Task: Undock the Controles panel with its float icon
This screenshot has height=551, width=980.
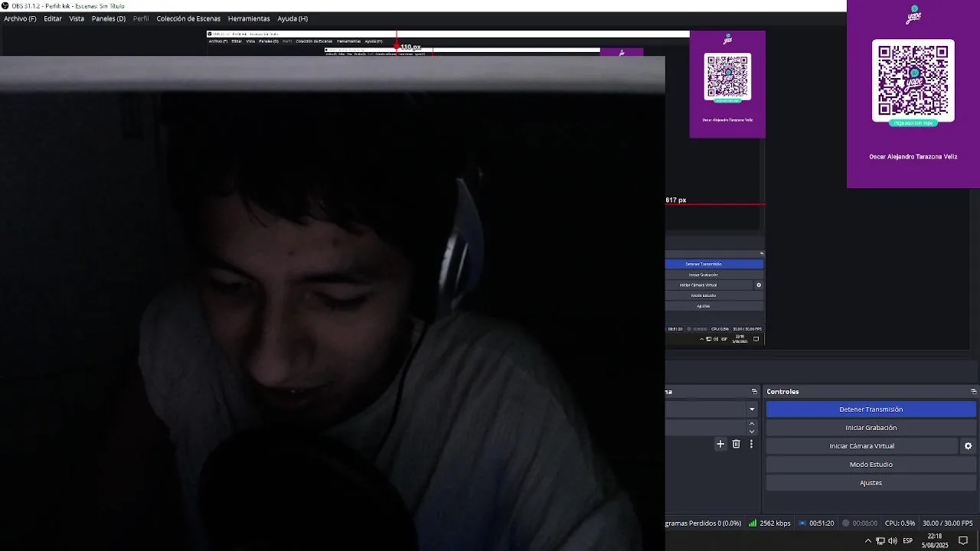Action: coord(973,392)
